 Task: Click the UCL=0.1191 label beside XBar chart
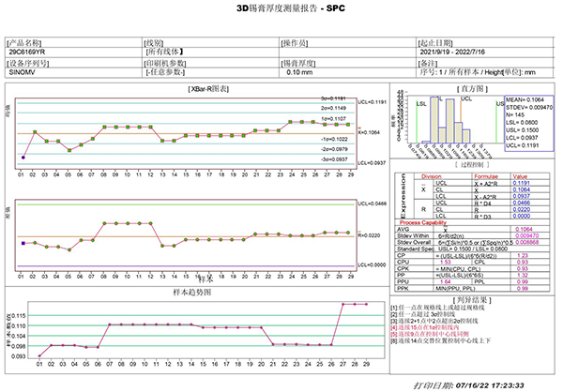pos(372,102)
